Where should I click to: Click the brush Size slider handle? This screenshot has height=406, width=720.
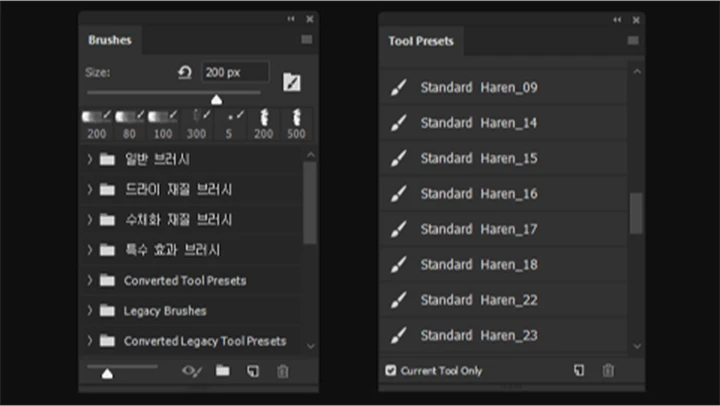(x=215, y=98)
